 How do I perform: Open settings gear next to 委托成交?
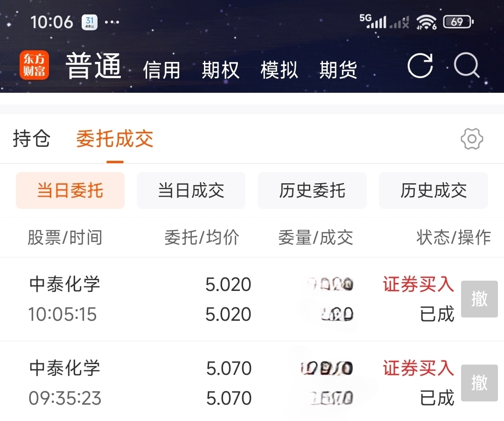(471, 139)
